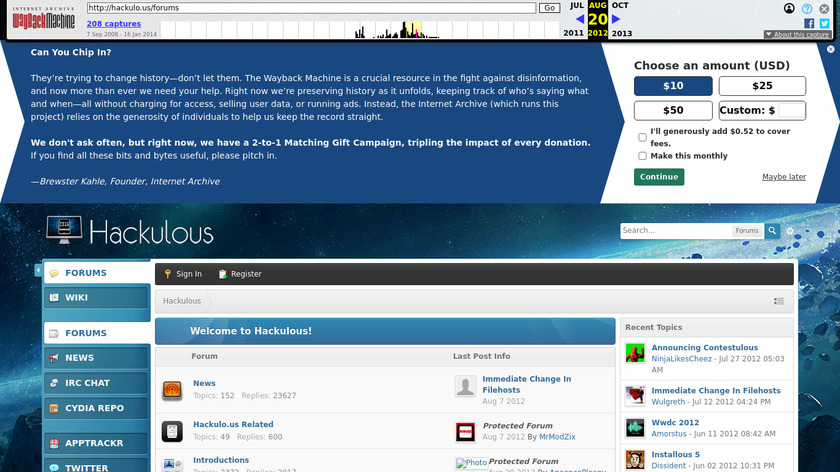Select the $25 donation amount
The width and height of the screenshot is (840, 472).
(x=762, y=86)
